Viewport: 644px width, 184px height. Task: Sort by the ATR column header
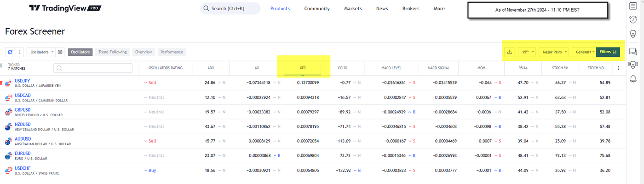pos(303,68)
